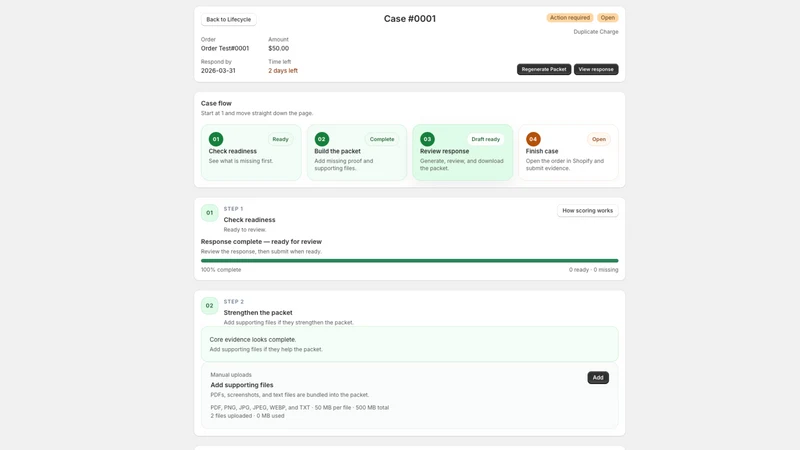Click the 02 circle in case flow
800x450 pixels.
click(x=321, y=139)
